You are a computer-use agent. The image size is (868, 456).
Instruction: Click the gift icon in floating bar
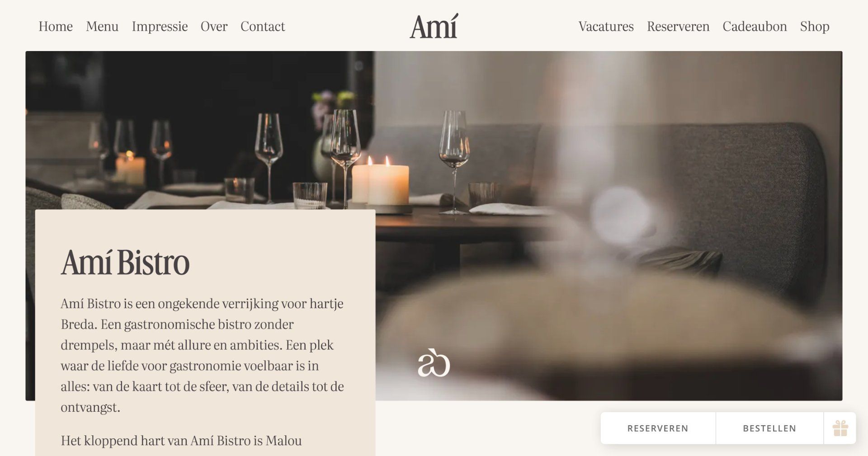(x=840, y=428)
